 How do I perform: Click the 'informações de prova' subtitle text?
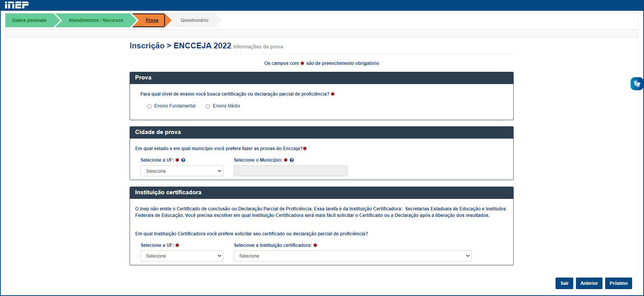(258, 47)
